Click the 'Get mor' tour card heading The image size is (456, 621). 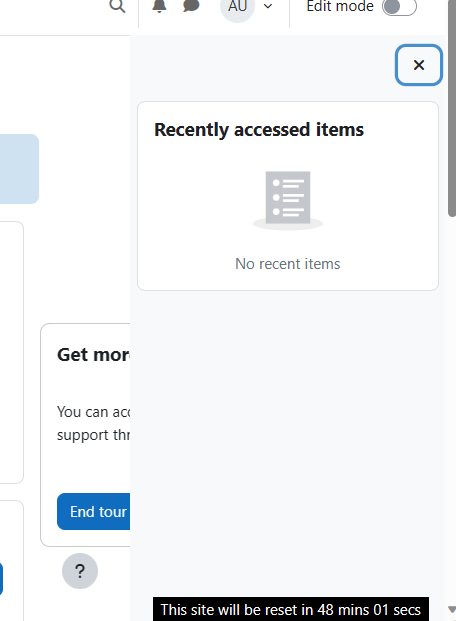(93, 354)
